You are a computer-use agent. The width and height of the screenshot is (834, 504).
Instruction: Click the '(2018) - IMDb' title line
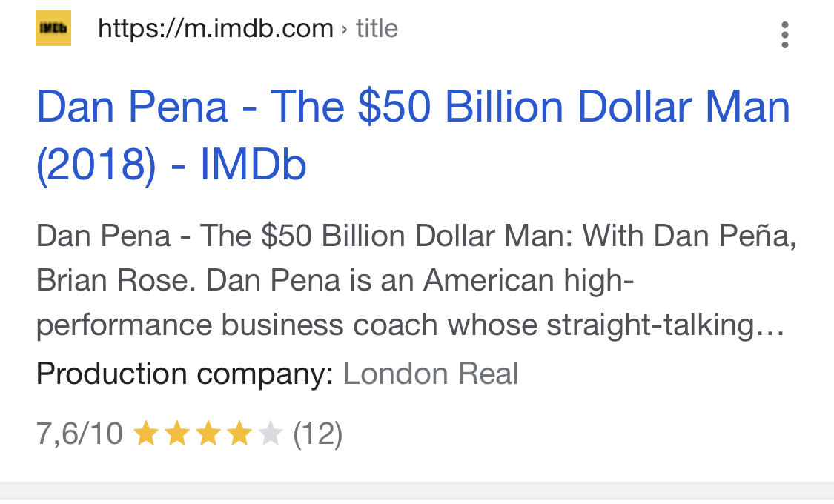tap(171, 165)
